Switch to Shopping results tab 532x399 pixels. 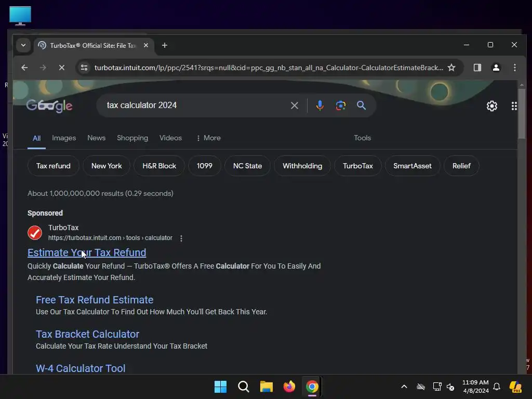(x=132, y=138)
